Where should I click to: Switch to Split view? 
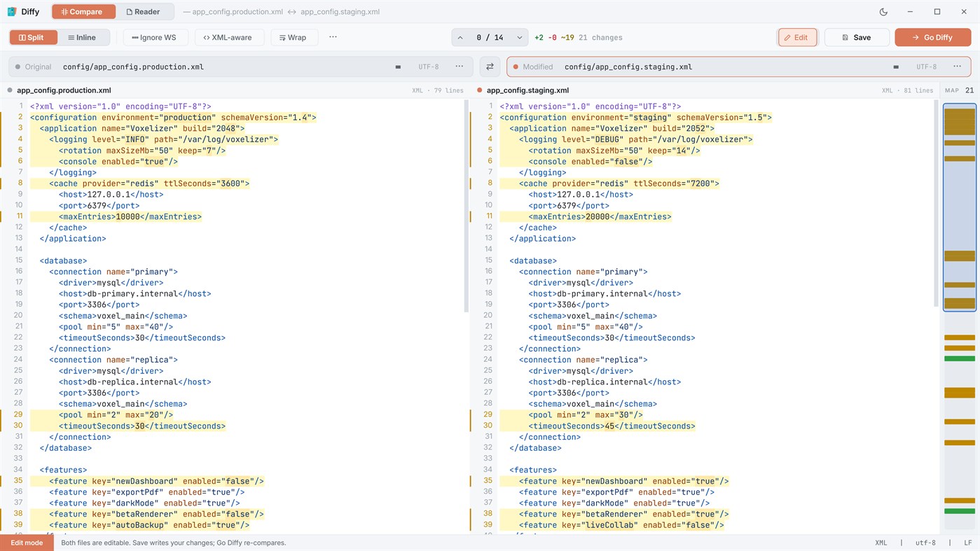click(33, 38)
